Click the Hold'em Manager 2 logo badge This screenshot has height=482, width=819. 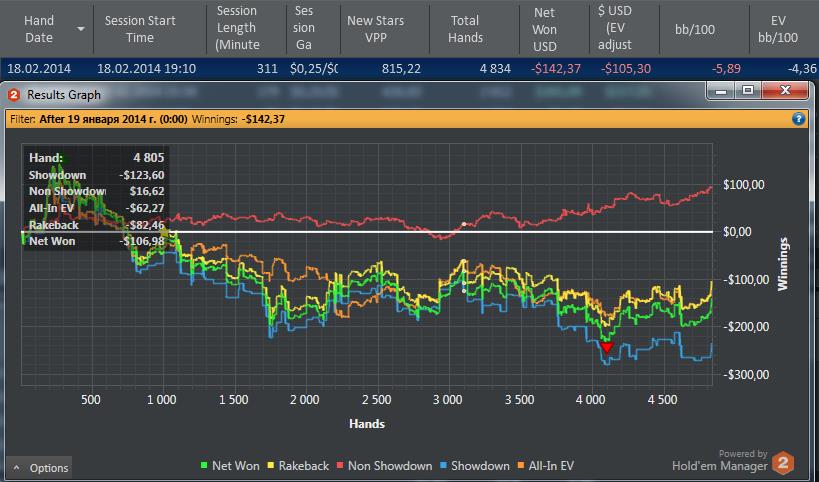coord(783,462)
